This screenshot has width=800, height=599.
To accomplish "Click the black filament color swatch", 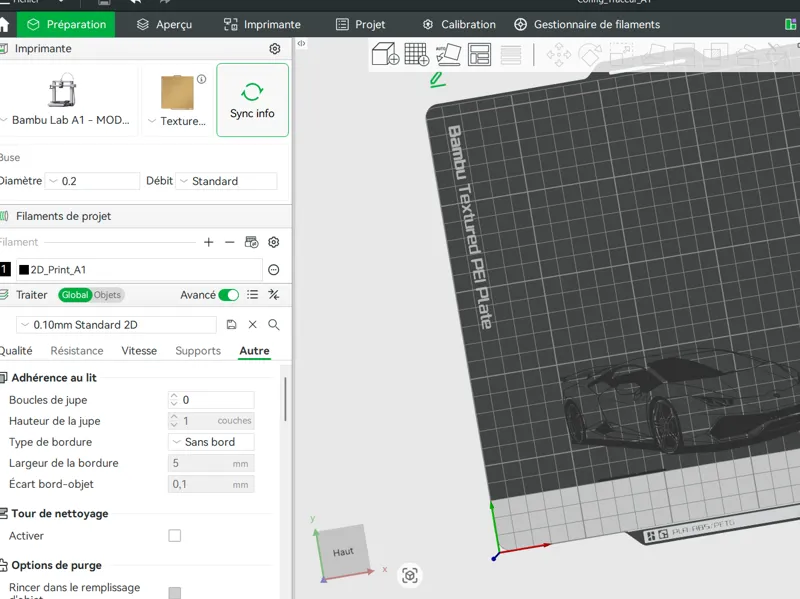I will (x=23, y=270).
